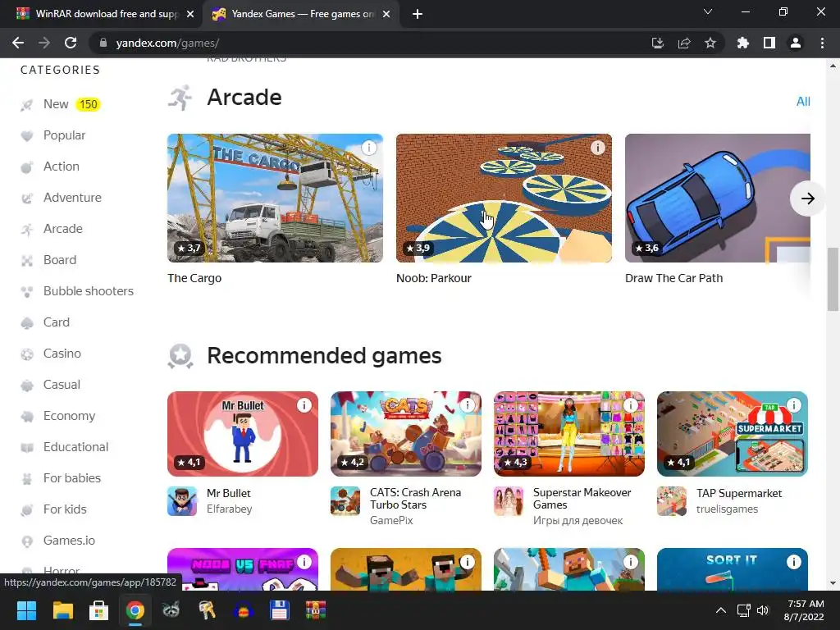Click the Casino chip icon
Image resolution: width=840 pixels, height=630 pixels.
click(27, 354)
